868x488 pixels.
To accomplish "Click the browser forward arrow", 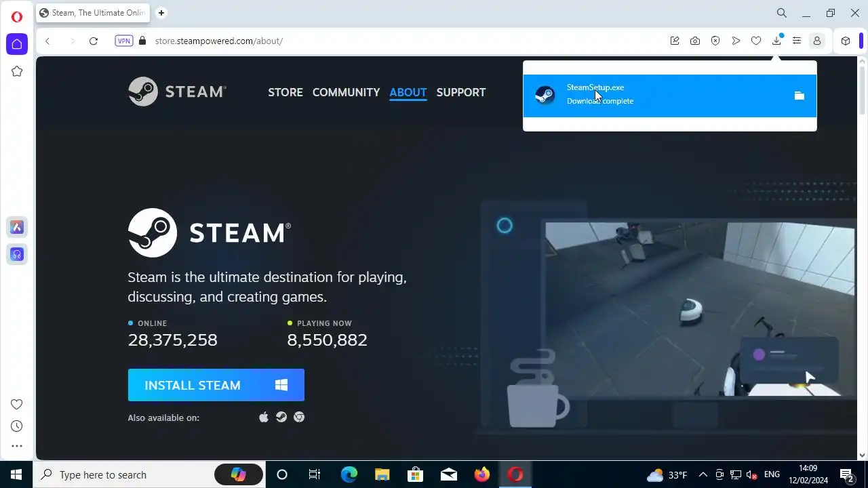I will [x=72, y=41].
